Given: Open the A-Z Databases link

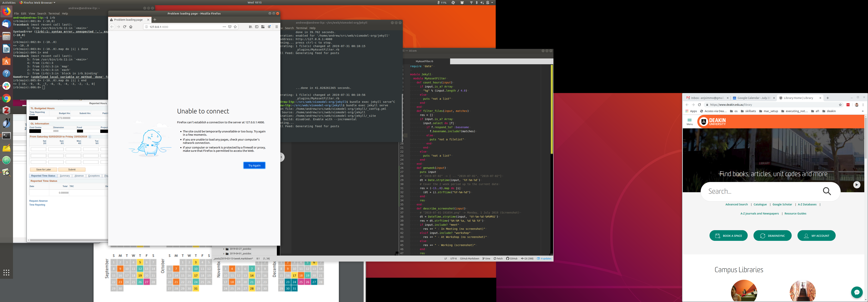Looking at the screenshot, I should 807,204.
